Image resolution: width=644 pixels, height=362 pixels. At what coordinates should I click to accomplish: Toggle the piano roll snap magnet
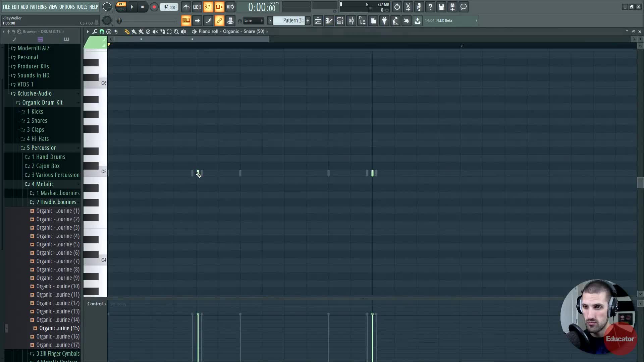(102, 32)
